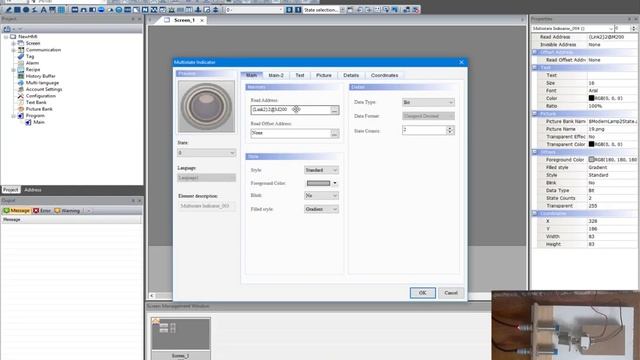Viewport: 640px width, 360px height.
Task: Collapse the Program tree node
Action: (x=13, y=116)
